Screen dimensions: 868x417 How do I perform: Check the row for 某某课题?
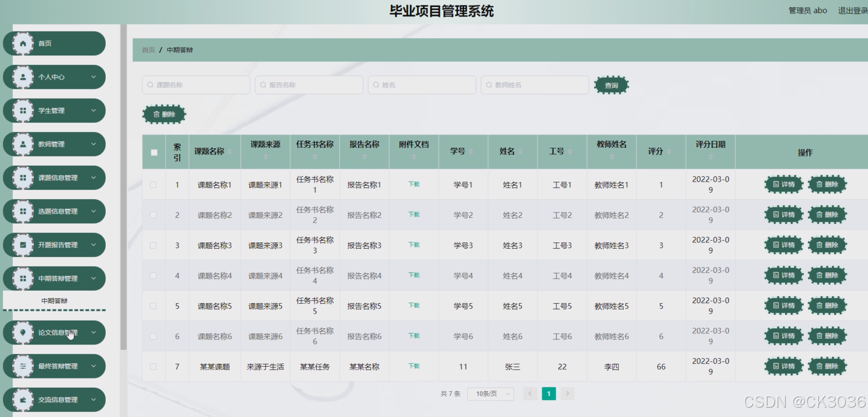154,367
